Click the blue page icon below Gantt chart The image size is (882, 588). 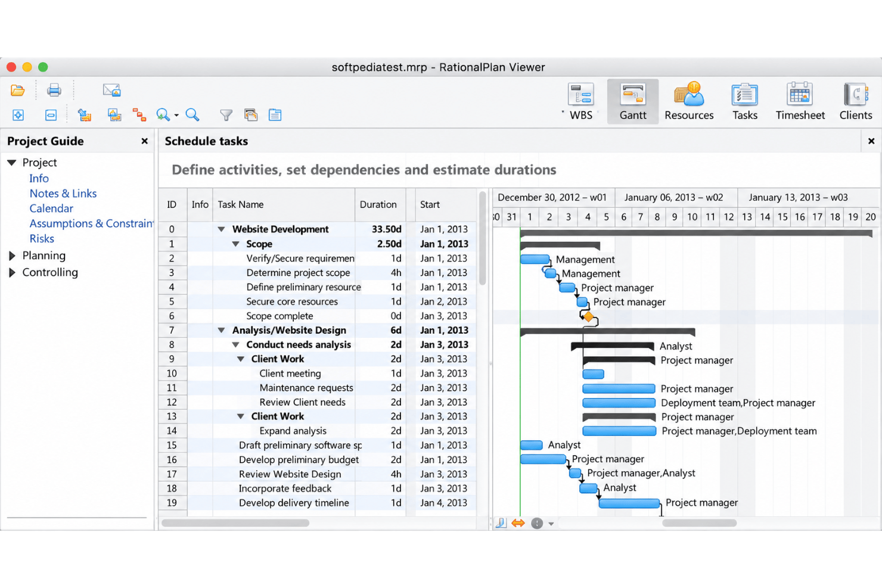point(501,523)
